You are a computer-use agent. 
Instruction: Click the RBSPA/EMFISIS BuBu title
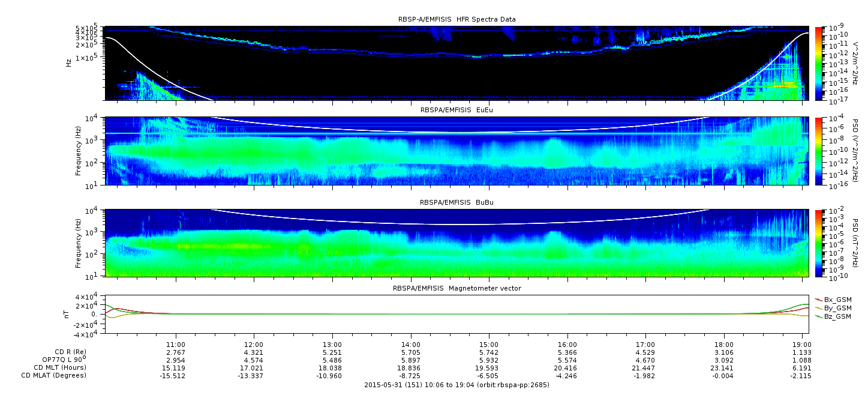pyautogui.click(x=456, y=203)
